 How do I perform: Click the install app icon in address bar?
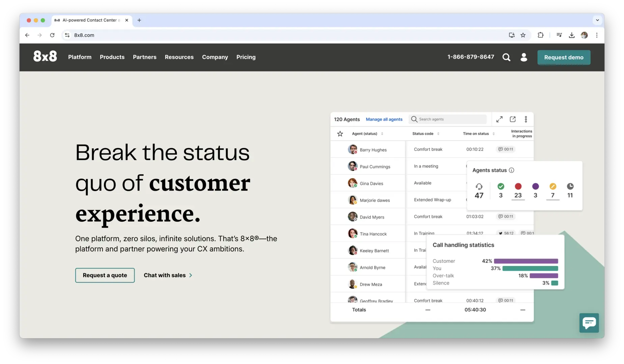point(512,35)
